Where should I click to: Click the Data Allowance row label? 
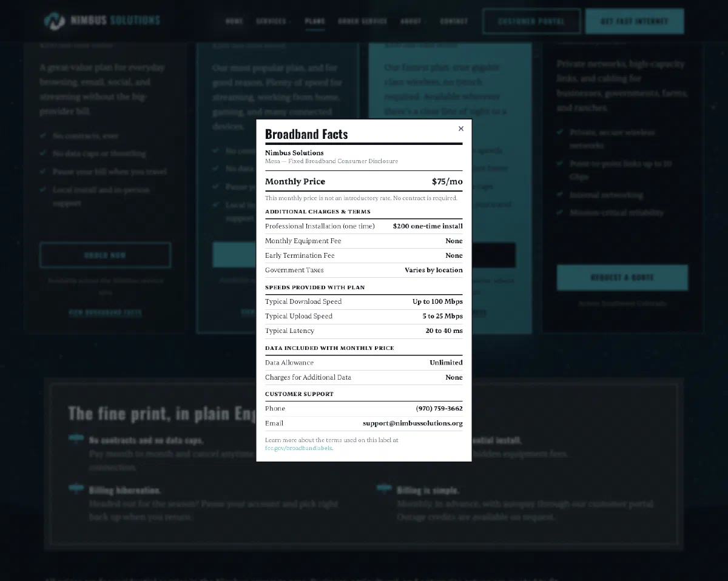coord(289,363)
